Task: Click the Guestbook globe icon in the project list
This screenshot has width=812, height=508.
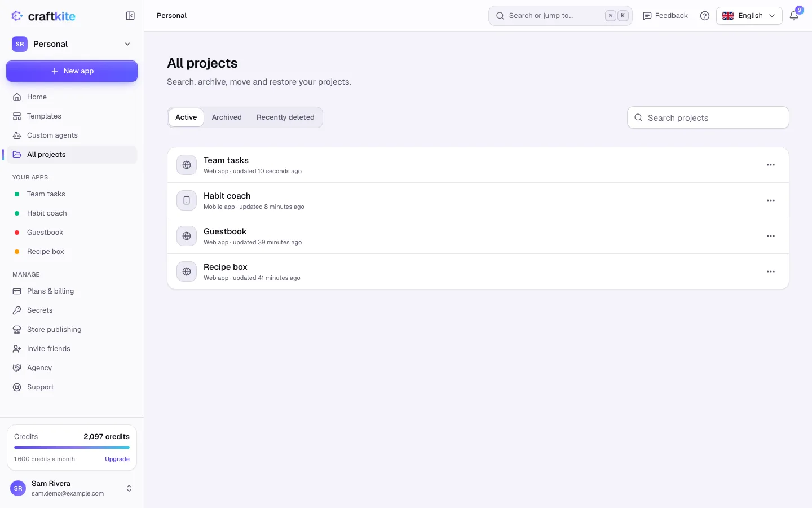Action: pos(187,236)
